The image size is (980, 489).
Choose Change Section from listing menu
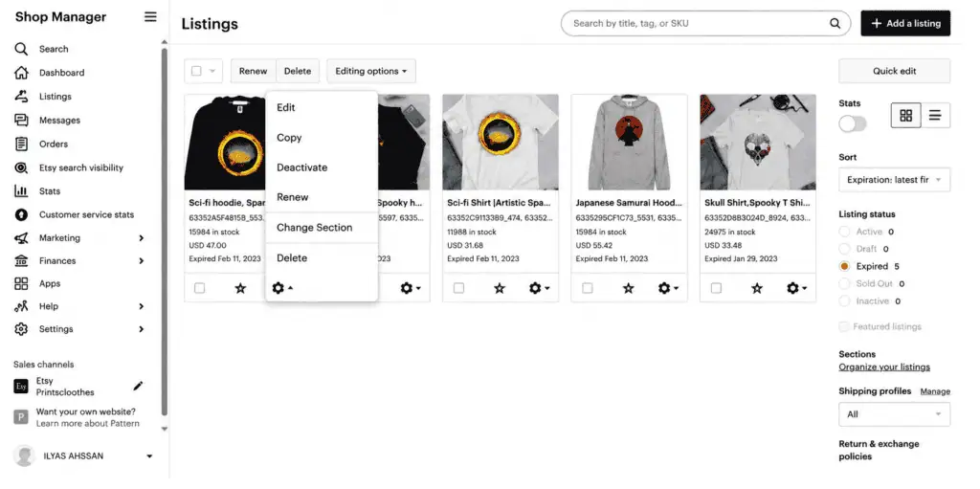tap(322, 228)
